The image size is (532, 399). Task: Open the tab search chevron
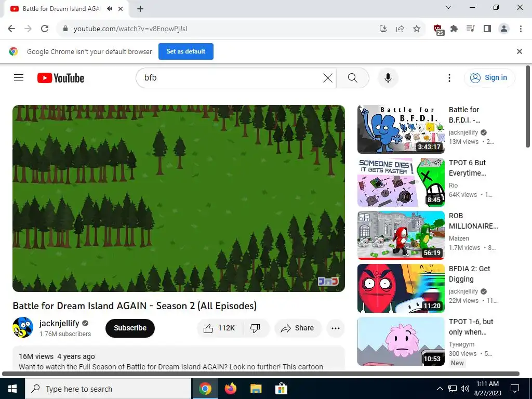448,7
